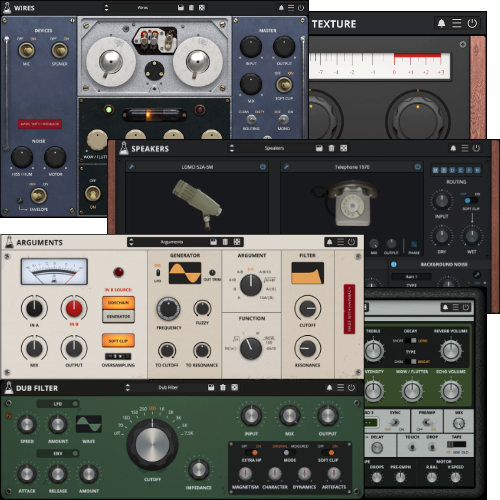This screenshot has width=500, height=500.
Task: Open the Dub Filter hamburger menu
Action: coord(340,387)
